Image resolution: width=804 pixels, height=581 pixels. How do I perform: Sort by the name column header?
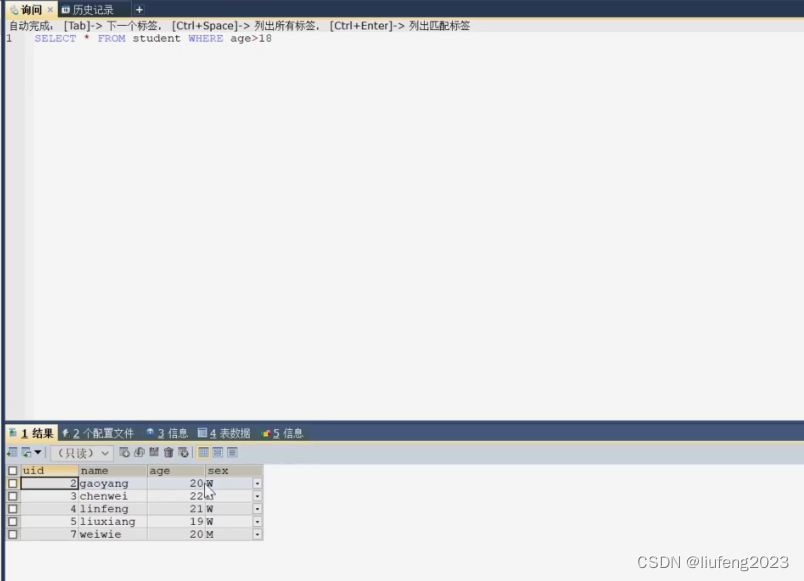click(113, 470)
